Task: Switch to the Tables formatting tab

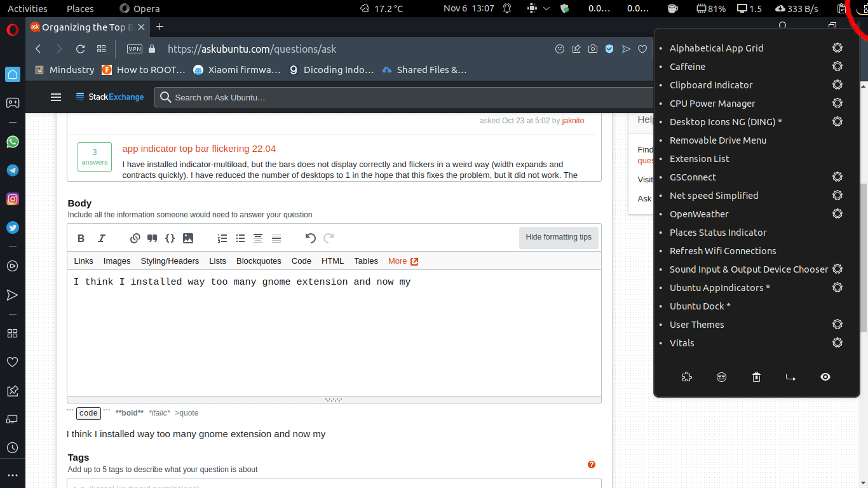Action: pos(365,261)
